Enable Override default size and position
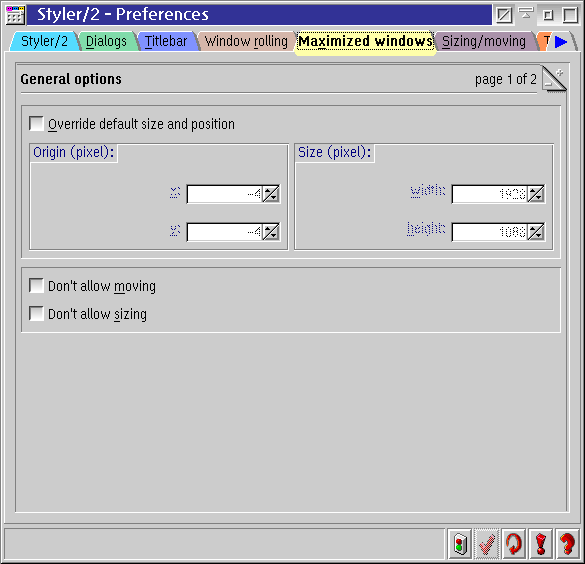This screenshot has height=564, width=585. (x=37, y=123)
